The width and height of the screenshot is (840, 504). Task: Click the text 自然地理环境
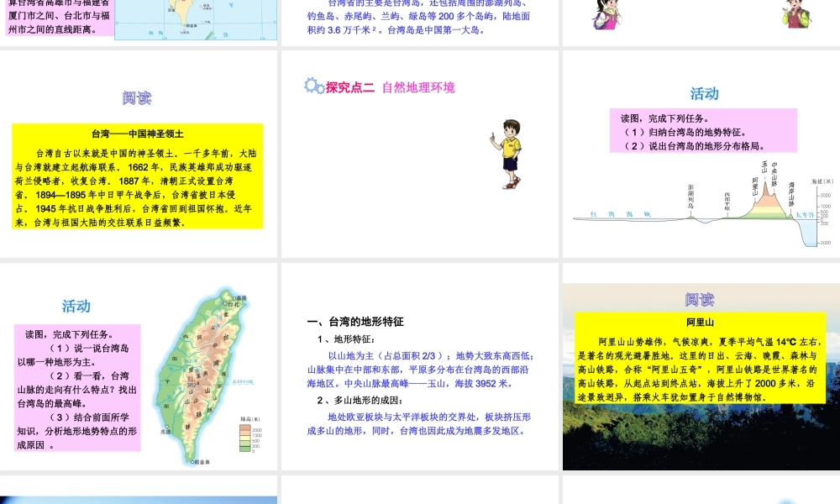click(418, 87)
